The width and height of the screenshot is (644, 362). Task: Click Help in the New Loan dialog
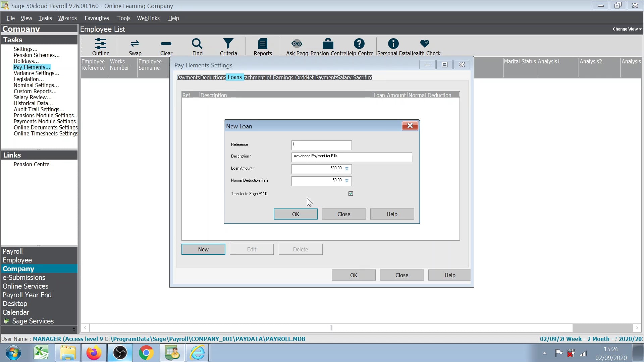pyautogui.click(x=392, y=214)
